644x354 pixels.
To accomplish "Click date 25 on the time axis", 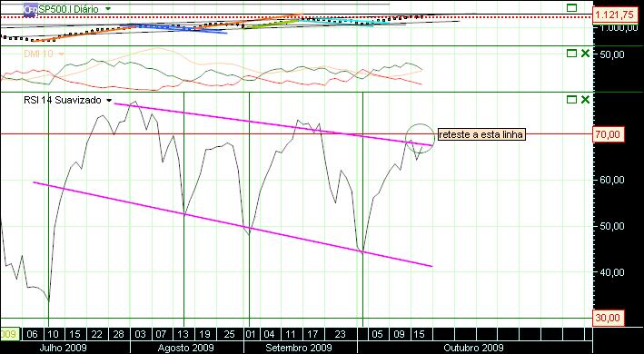I will click(229, 334).
